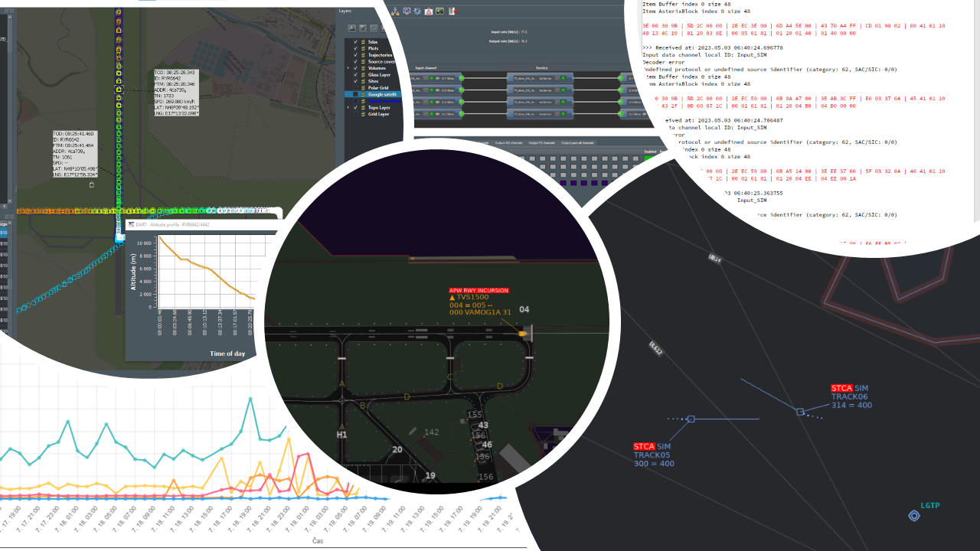Toggle the Glass Layer checkbox
This screenshot has height=551, width=980.
point(355,75)
